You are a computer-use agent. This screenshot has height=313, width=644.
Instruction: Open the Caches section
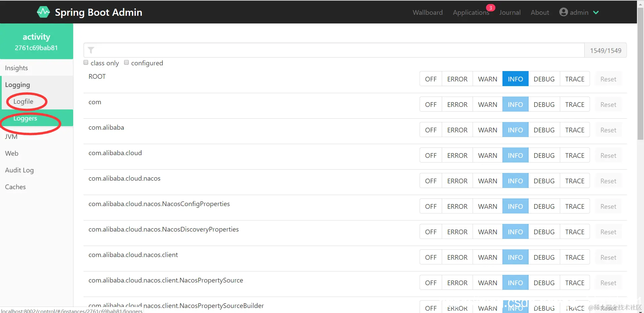(37, 187)
